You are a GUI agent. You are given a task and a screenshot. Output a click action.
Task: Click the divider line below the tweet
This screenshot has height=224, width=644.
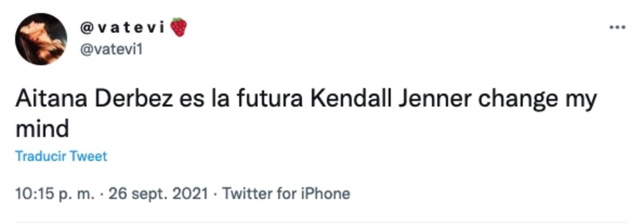coord(322,221)
